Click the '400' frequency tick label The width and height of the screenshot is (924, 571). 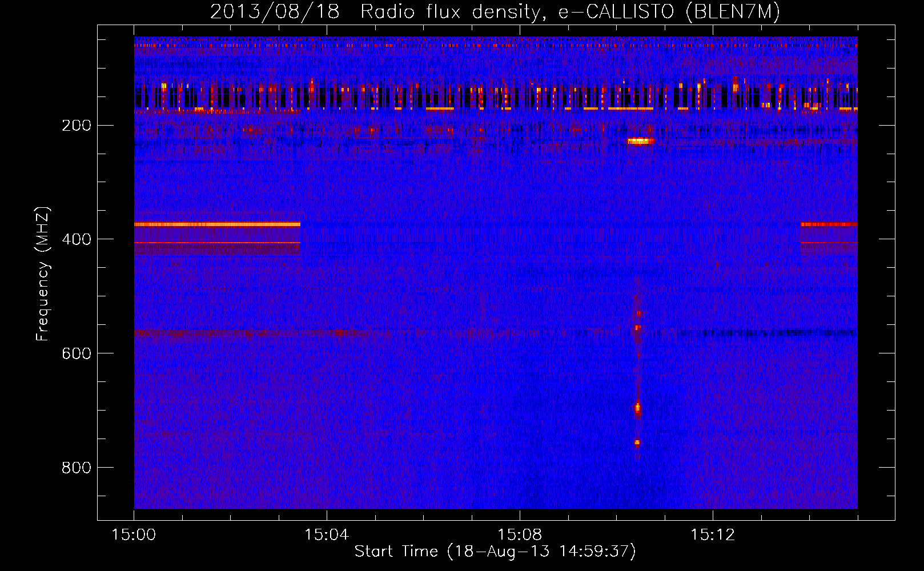click(77, 239)
